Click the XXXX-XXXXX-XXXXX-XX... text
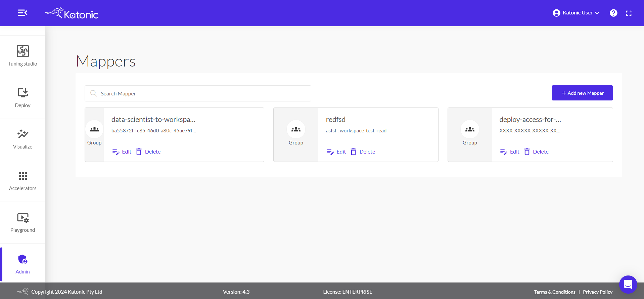Screen dimensions: 644x299 click(530, 131)
